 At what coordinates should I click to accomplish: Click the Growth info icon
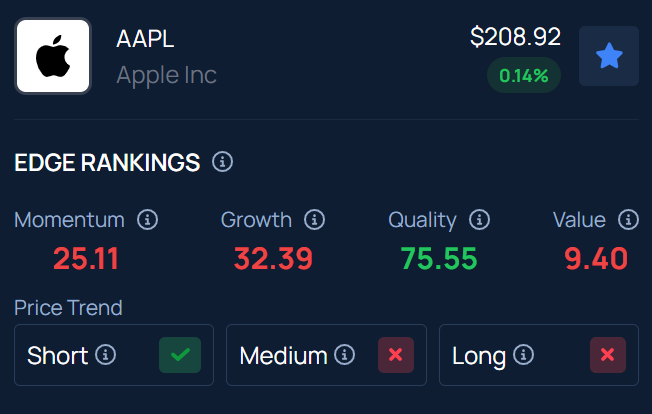(315, 220)
